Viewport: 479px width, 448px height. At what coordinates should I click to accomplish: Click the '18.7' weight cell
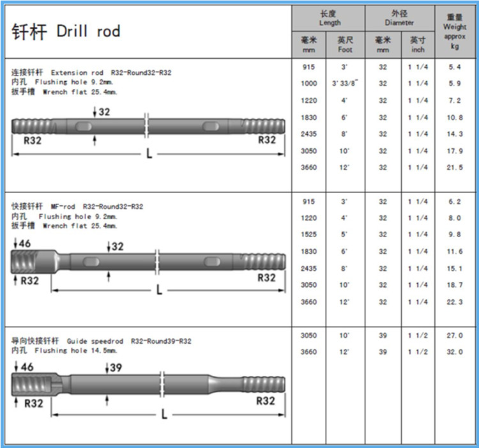click(x=455, y=285)
